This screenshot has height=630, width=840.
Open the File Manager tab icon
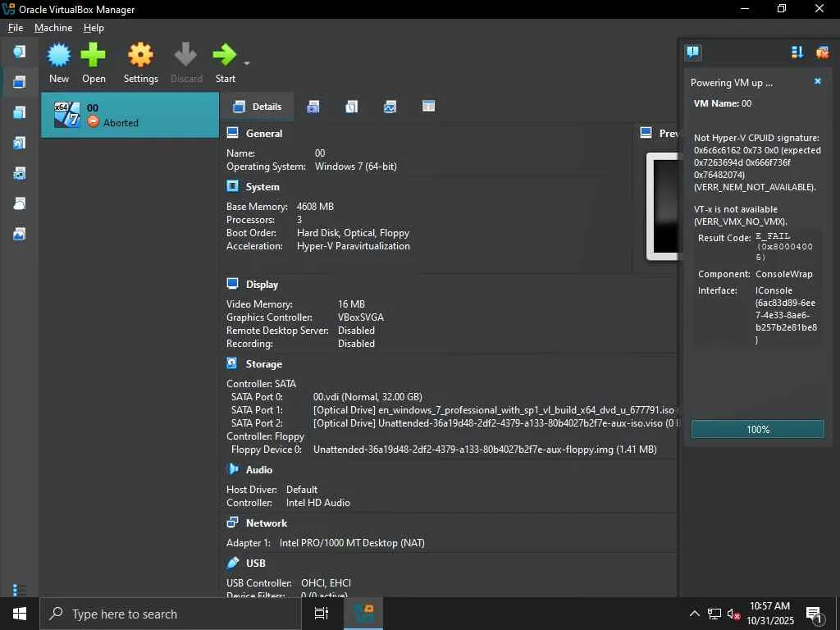pyautogui.click(x=428, y=107)
